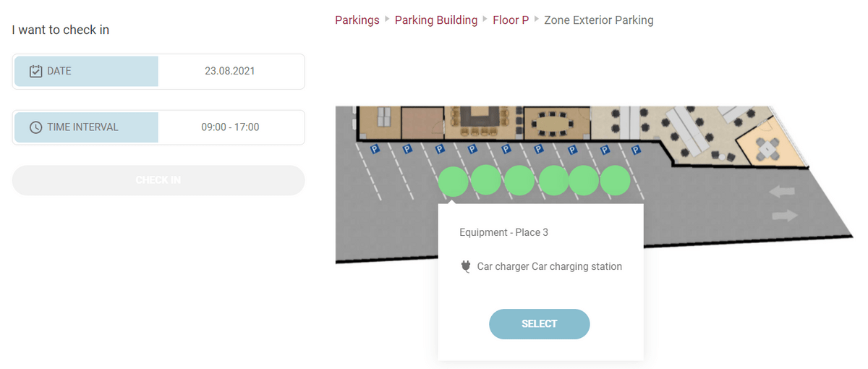Select the rightmost green parking spot circle

[x=616, y=181]
